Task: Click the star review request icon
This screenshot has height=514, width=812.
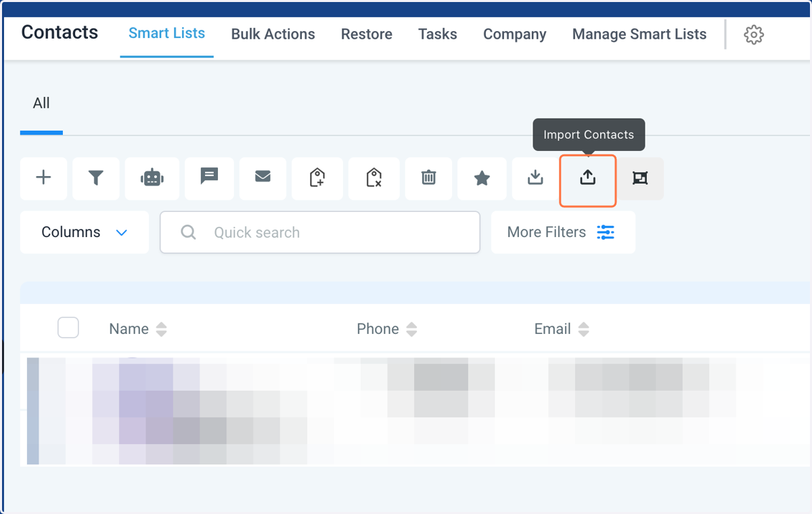Action: [482, 178]
